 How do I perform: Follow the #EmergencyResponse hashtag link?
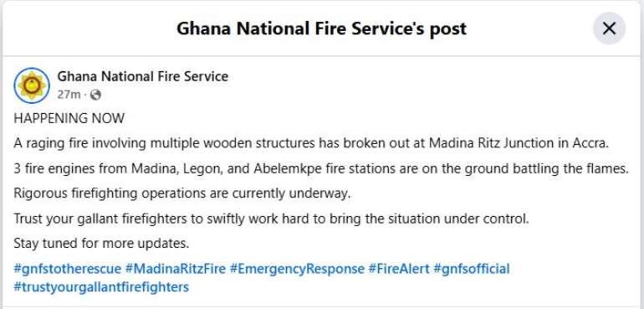click(297, 269)
